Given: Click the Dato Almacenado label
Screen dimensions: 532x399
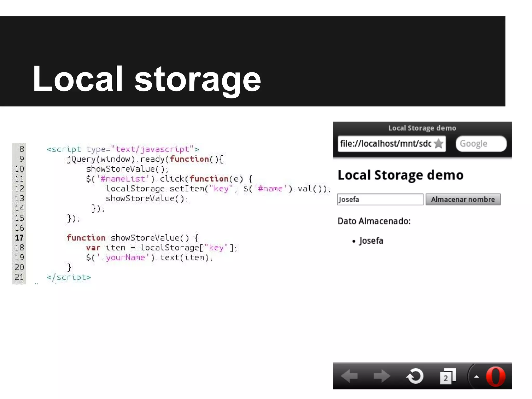Looking at the screenshot, I should (x=374, y=221).
